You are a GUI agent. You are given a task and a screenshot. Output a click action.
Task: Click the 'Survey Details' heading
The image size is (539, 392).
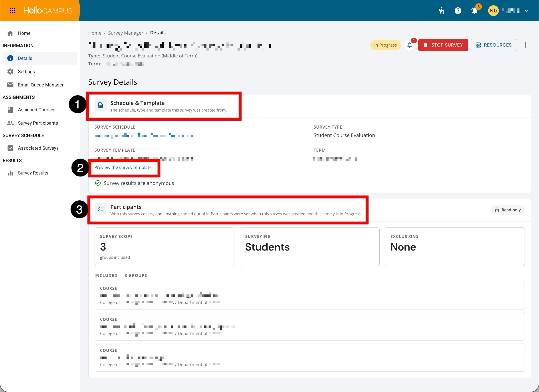tap(113, 82)
